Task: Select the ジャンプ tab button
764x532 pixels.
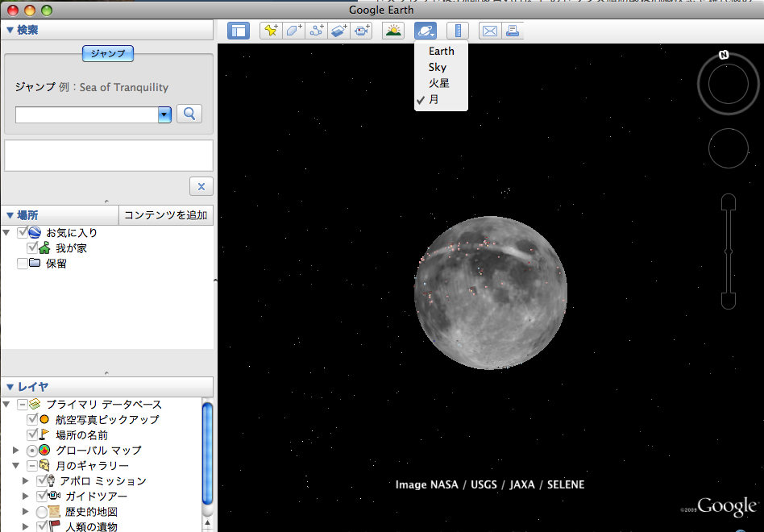Action: (108, 53)
